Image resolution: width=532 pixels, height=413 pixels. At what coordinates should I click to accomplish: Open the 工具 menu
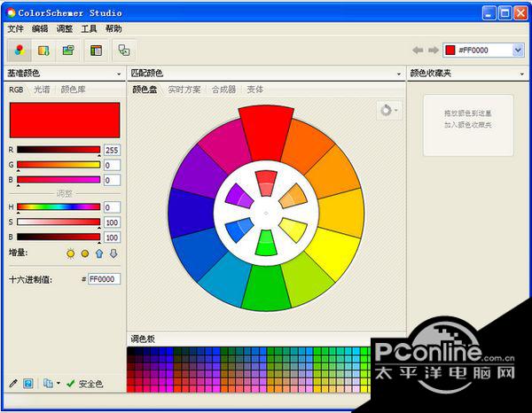click(89, 29)
